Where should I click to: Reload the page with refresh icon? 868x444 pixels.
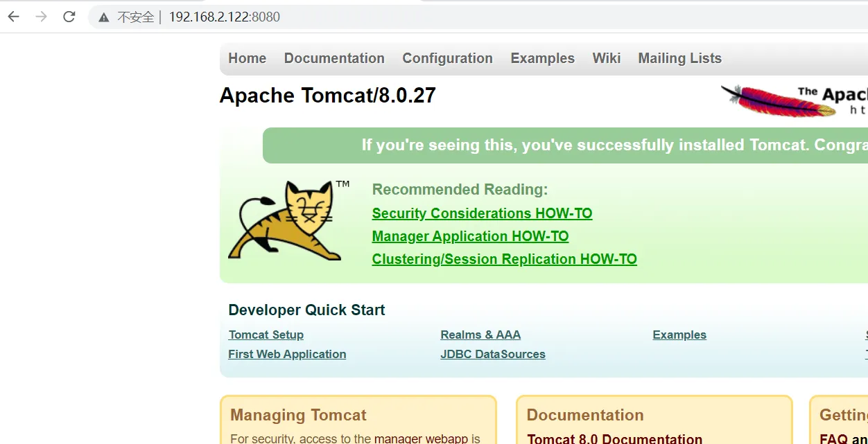[69, 17]
